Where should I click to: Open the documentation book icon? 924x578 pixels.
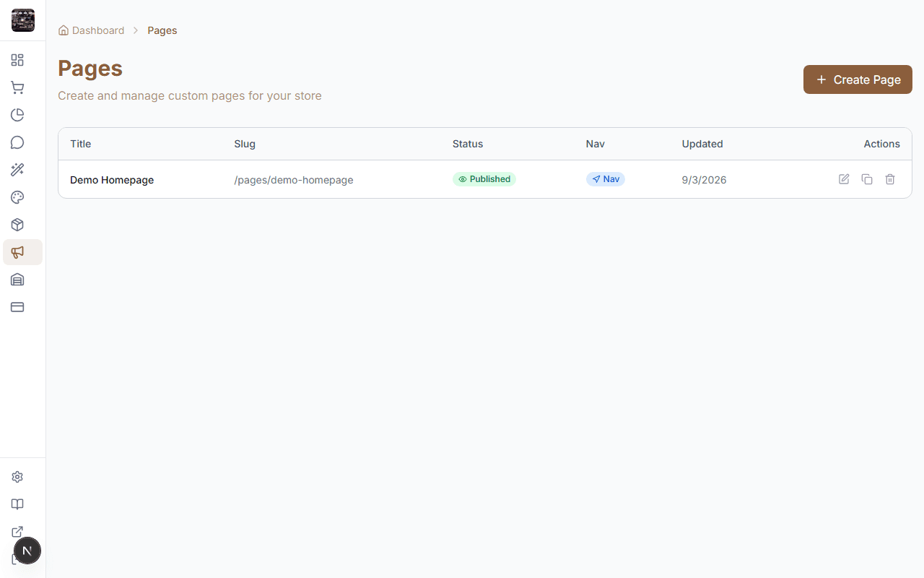click(17, 504)
